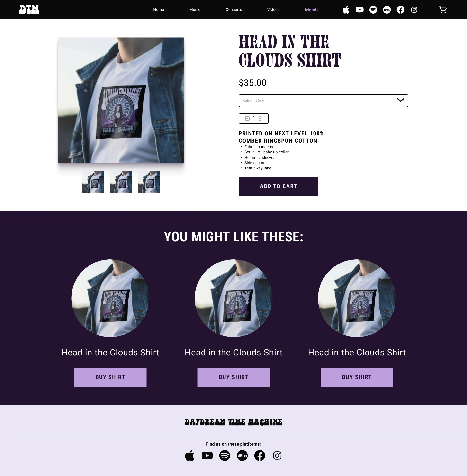Click the footer Spotify icon
467x476 pixels.
(x=225, y=456)
